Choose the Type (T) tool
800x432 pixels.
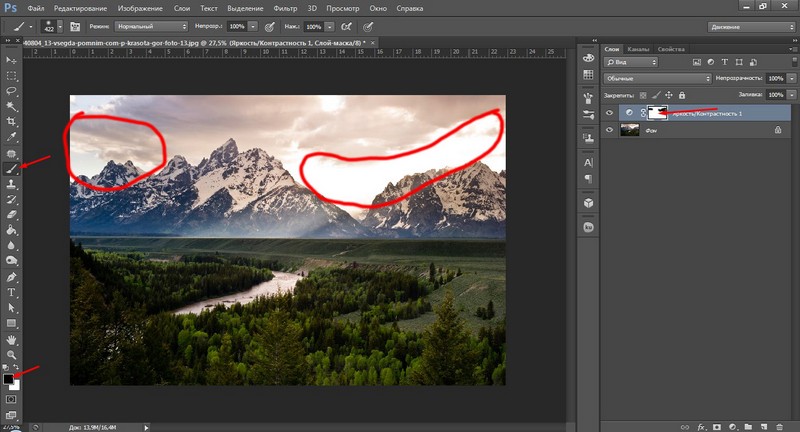(12, 292)
